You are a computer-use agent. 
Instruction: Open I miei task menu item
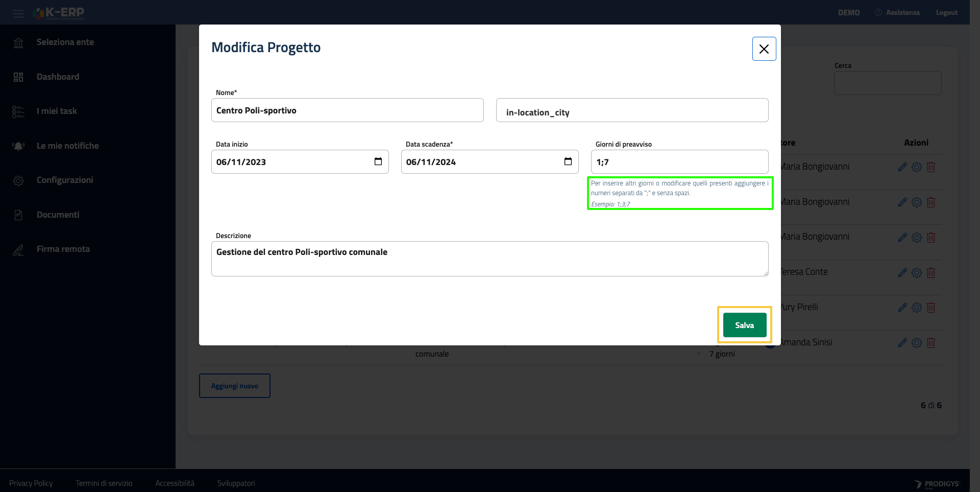tap(57, 111)
